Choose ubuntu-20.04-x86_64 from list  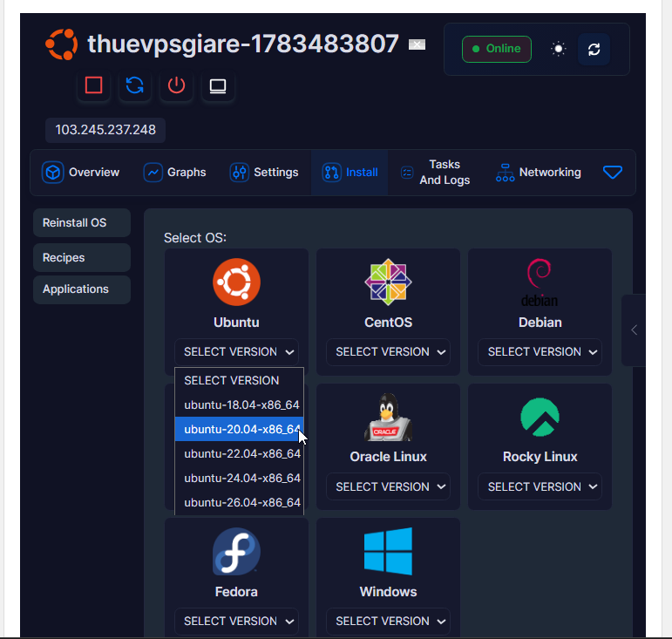click(239, 430)
